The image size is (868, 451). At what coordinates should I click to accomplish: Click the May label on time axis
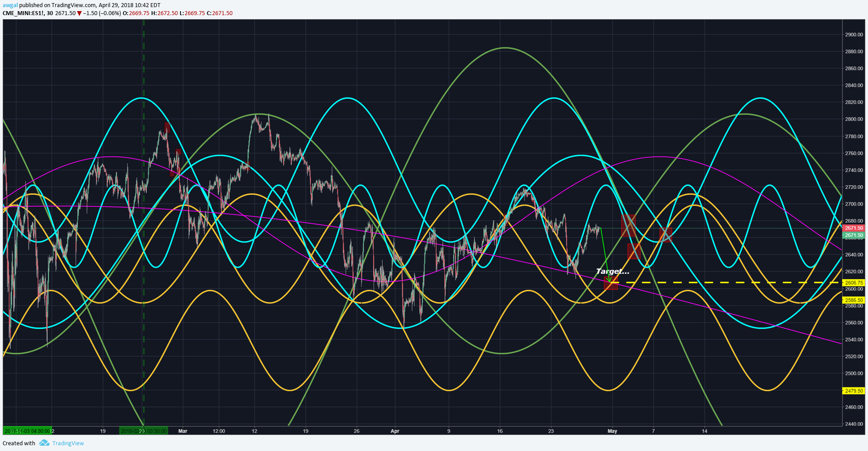pos(612,431)
